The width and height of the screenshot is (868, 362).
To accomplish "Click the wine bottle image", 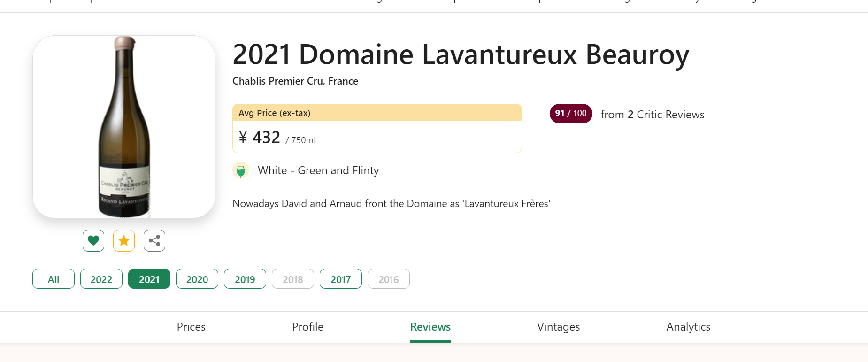I will [x=124, y=127].
